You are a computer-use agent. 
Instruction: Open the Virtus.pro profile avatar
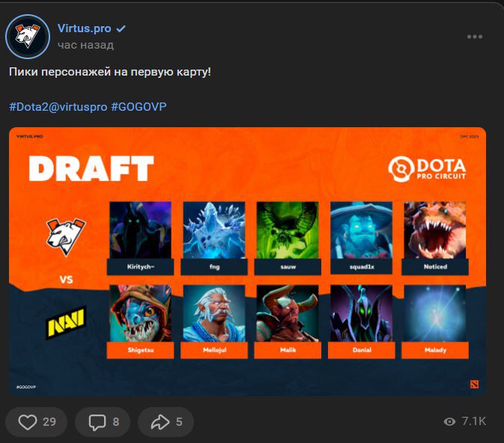28,37
